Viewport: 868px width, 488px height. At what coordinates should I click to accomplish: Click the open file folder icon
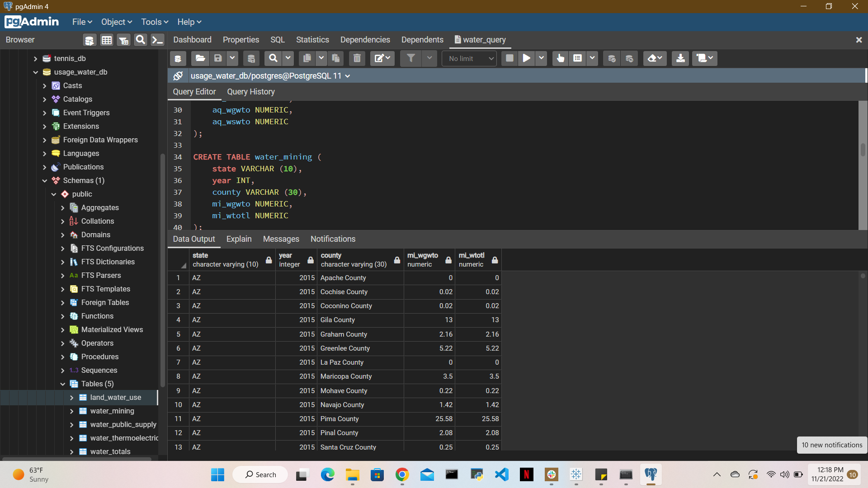200,58
